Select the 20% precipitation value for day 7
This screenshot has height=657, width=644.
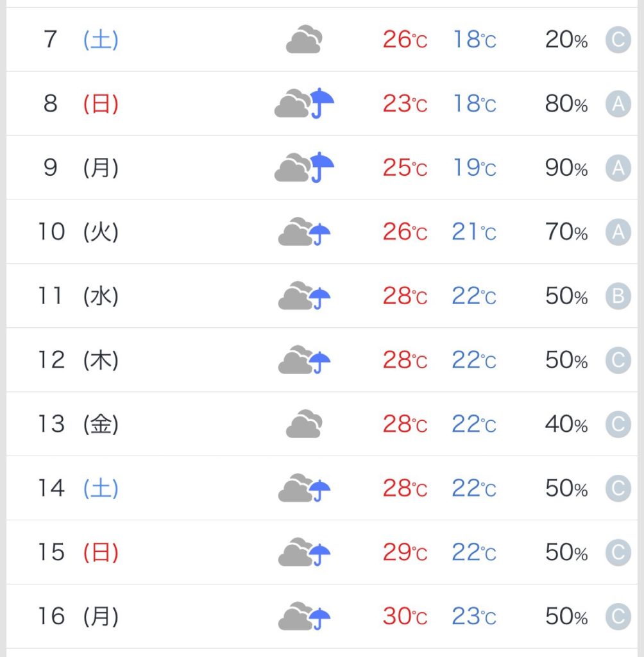tap(566, 40)
